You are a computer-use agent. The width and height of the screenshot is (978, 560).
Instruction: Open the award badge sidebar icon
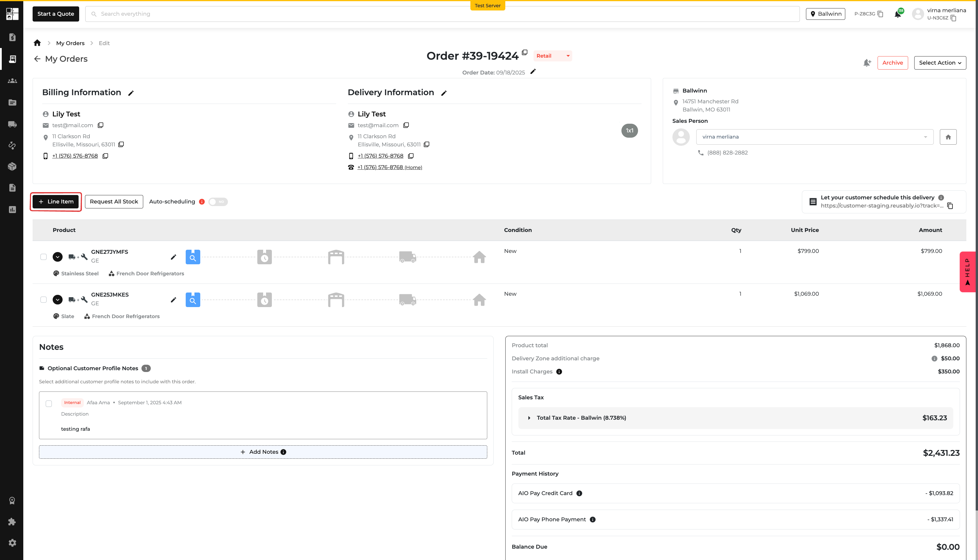pyautogui.click(x=12, y=500)
